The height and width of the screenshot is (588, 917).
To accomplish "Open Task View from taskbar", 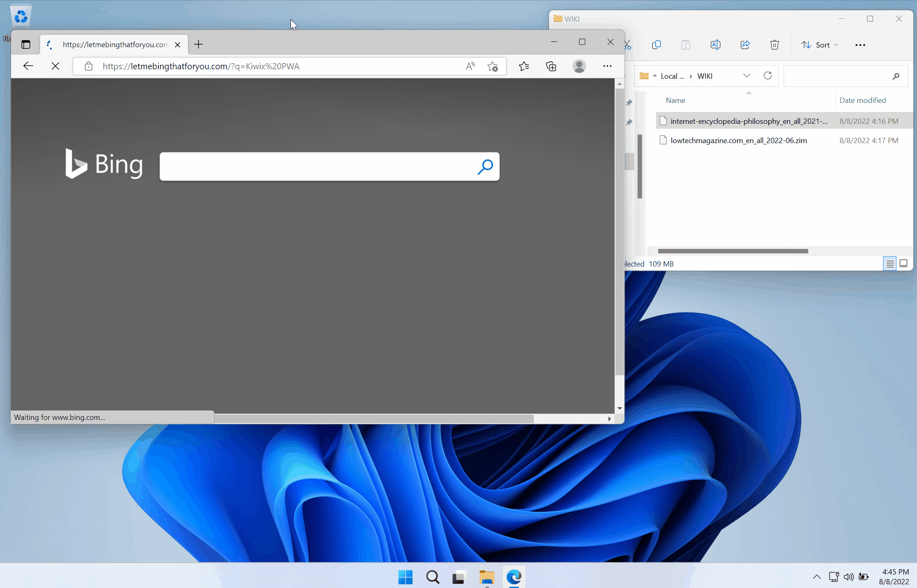I will tap(460, 577).
